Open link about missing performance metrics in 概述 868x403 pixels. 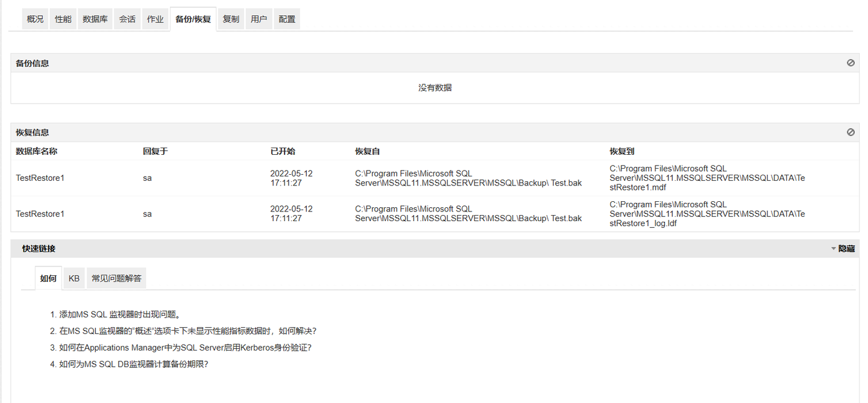[187, 331]
